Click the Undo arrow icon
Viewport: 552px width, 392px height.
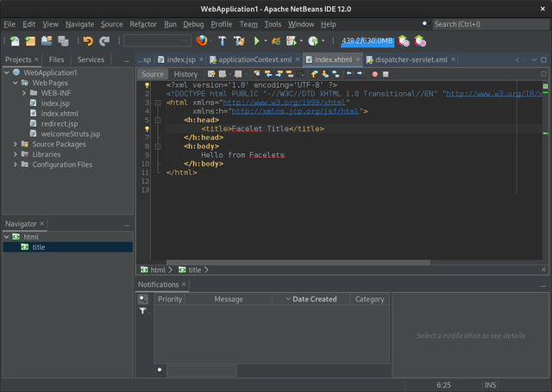87,40
